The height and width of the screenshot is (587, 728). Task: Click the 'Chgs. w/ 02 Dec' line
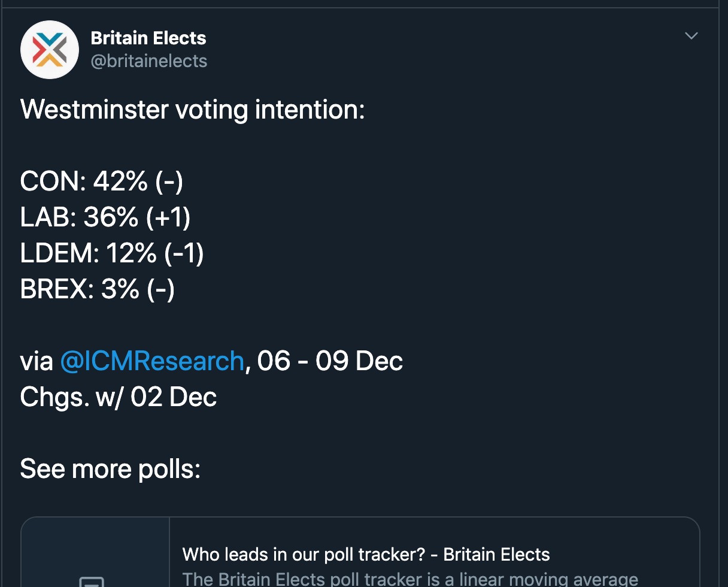[x=119, y=397]
